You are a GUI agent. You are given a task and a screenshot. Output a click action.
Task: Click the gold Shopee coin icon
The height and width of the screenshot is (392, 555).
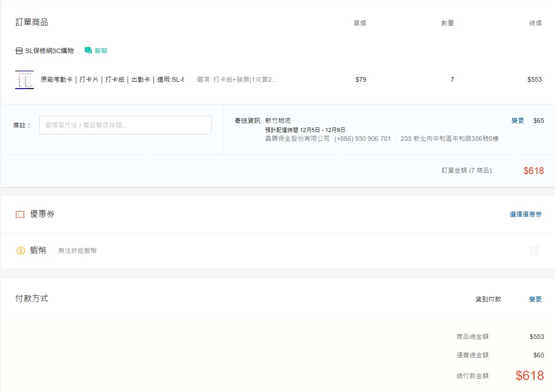20,251
